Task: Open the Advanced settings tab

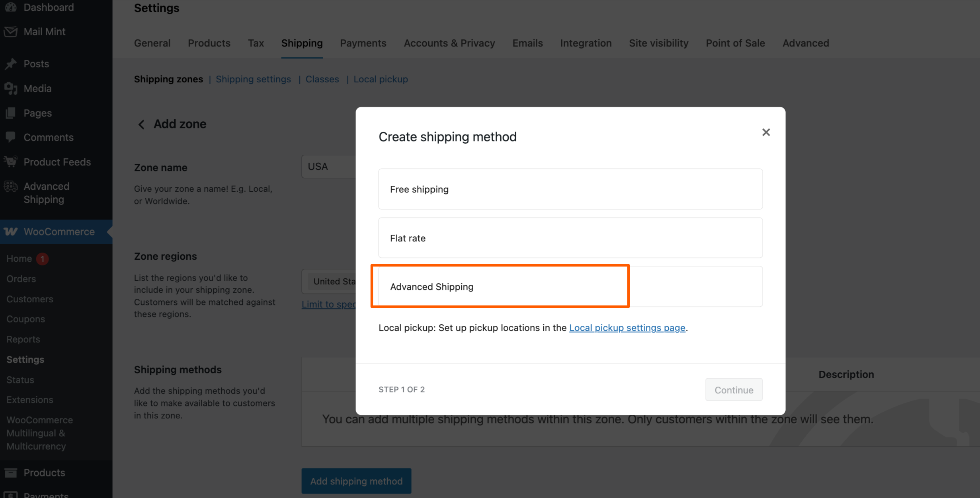Action: [806, 43]
